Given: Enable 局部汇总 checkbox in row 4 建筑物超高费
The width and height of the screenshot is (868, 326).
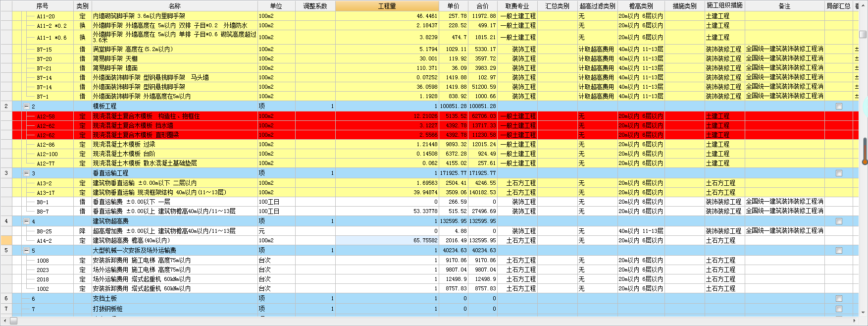Looking at the screenshot, I should tap(839, 221).
